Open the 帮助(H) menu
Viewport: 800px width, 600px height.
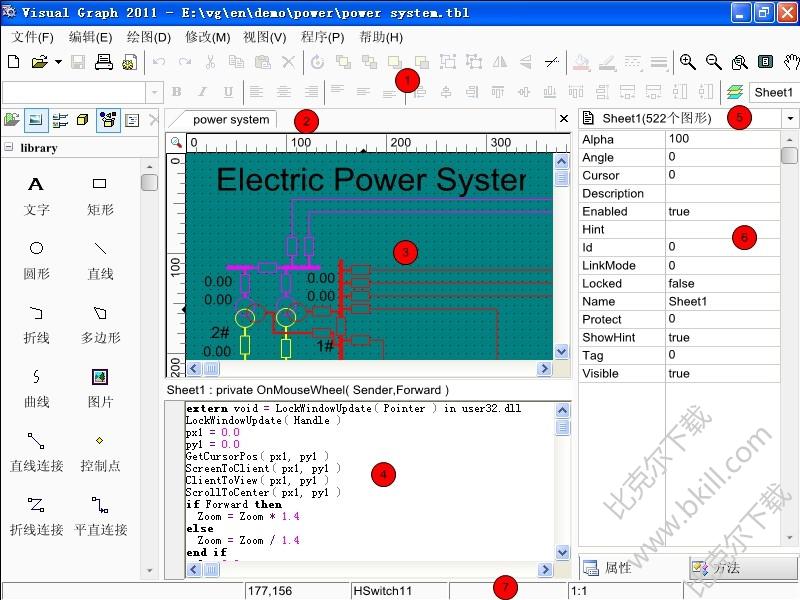381,37
